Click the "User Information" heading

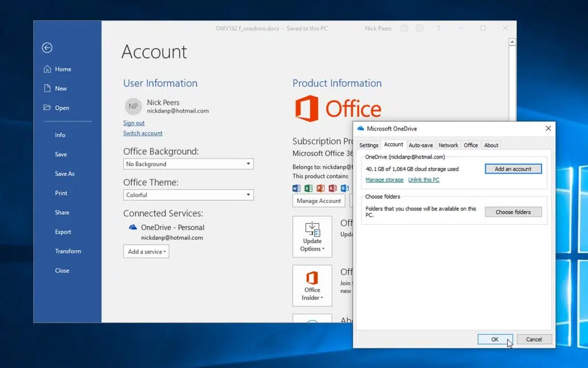(x=160, y=83)
